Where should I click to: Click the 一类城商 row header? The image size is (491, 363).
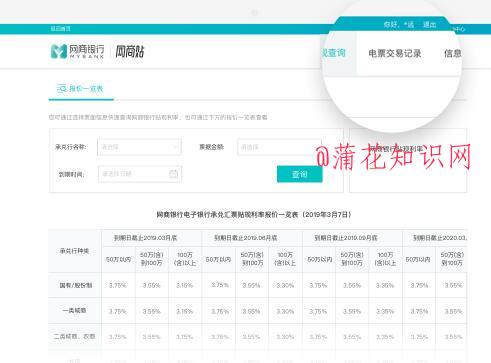[x=75, y=311]
